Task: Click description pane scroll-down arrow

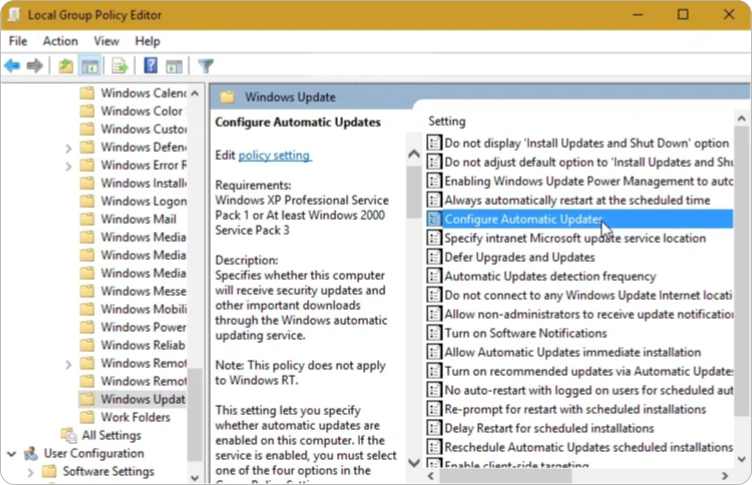Action: [x=414, y=462]
